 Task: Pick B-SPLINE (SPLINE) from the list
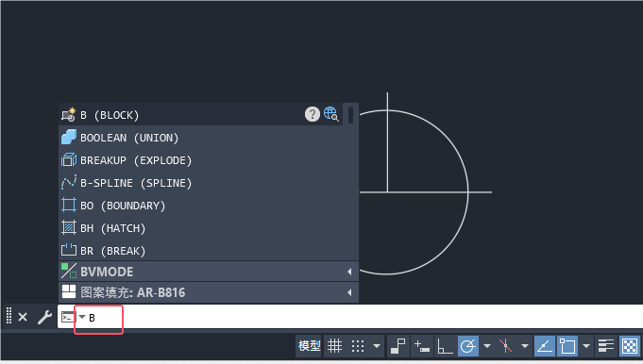click(209, 183)
